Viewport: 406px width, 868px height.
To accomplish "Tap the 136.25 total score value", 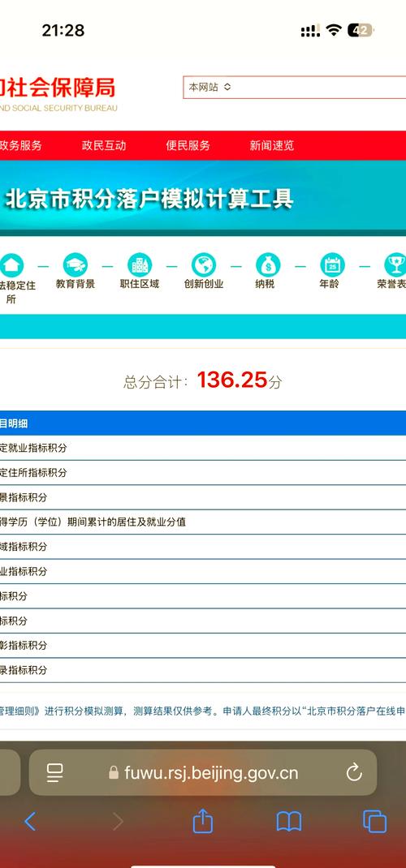I will click(232, 380).
